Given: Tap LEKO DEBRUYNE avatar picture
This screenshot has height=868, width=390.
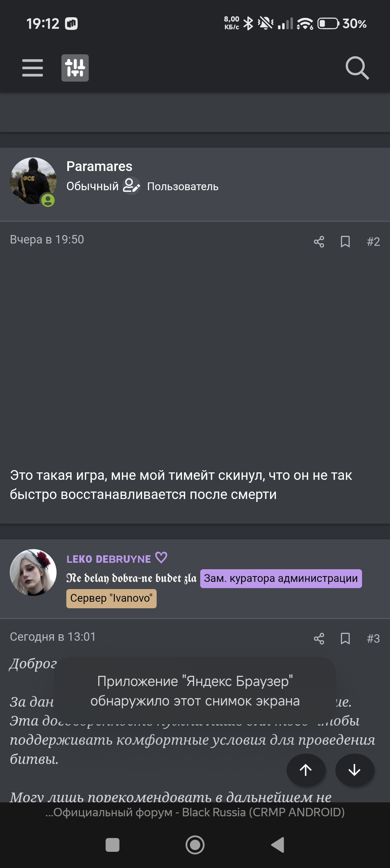Looking at the screenshot, I should (33, 572).
